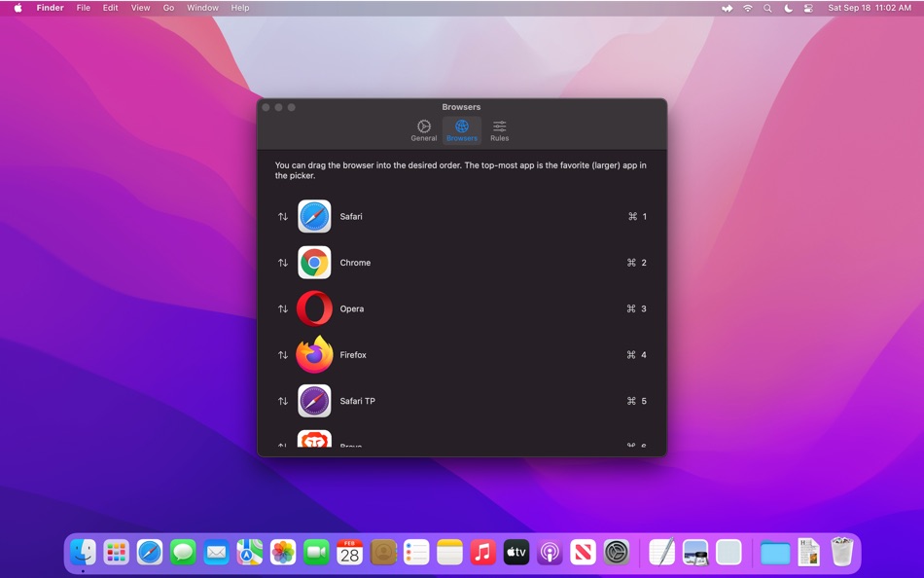This screenshot has width=924, height=578.
Task: Open TextEdit from the Dock
Action: [661, 553]
